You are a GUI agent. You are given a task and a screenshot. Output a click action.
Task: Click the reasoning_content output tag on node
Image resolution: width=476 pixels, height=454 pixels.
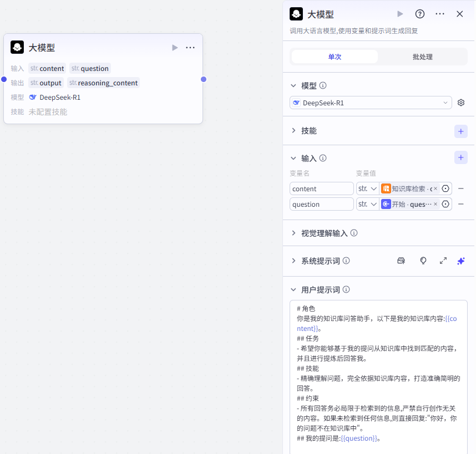click(x=103, y=83)
